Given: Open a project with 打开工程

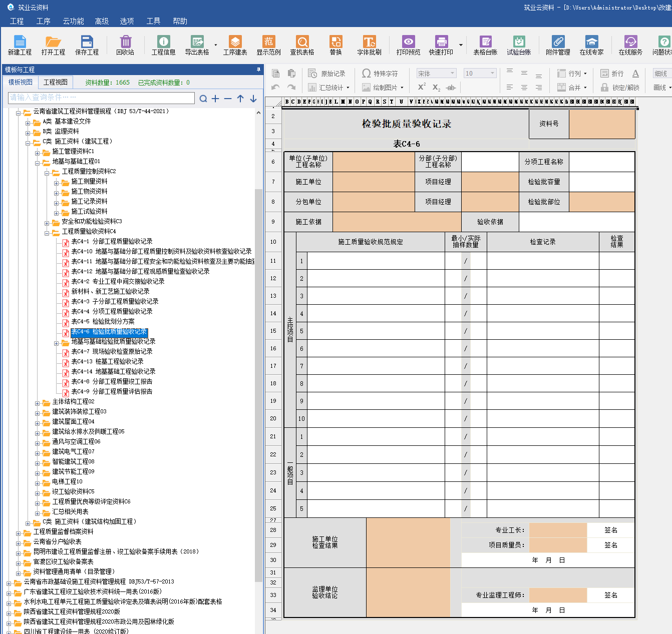Looking at the screenshot, I should click(53, 45).
